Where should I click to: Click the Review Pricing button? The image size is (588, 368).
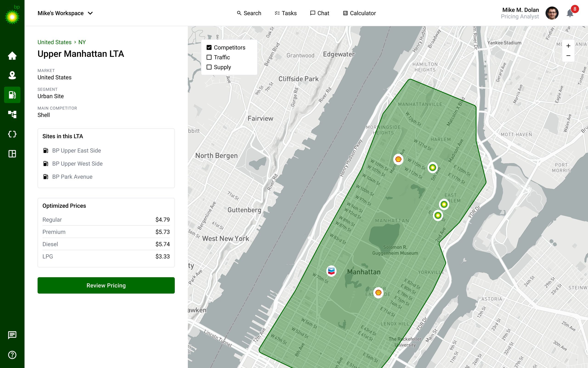[x=106, y=285]
